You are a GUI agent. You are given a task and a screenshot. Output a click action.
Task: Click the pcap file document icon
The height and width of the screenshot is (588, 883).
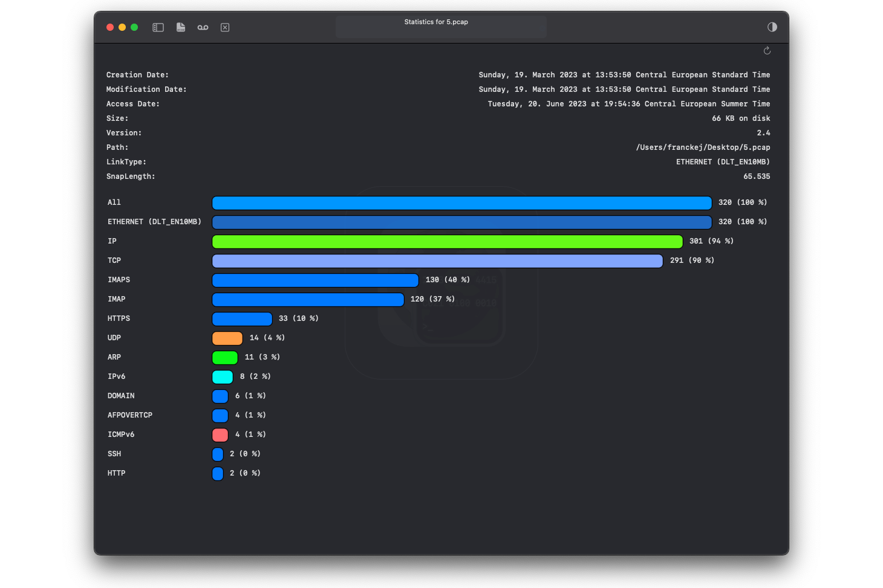181,27
